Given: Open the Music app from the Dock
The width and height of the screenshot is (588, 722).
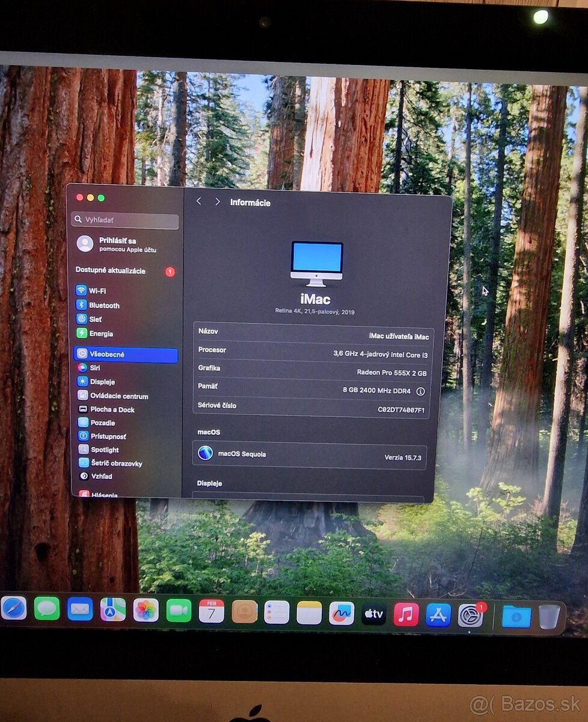Looking at the screenshot, I should point(407,613).
